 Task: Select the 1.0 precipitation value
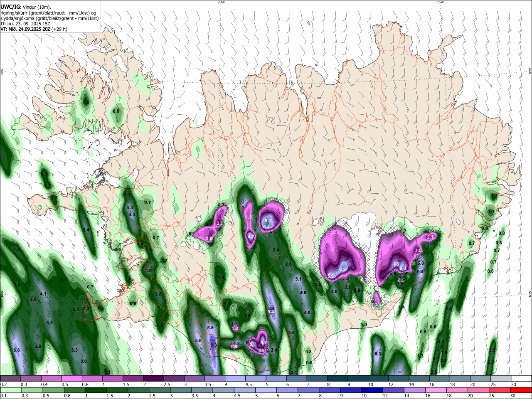click(364, 325)
